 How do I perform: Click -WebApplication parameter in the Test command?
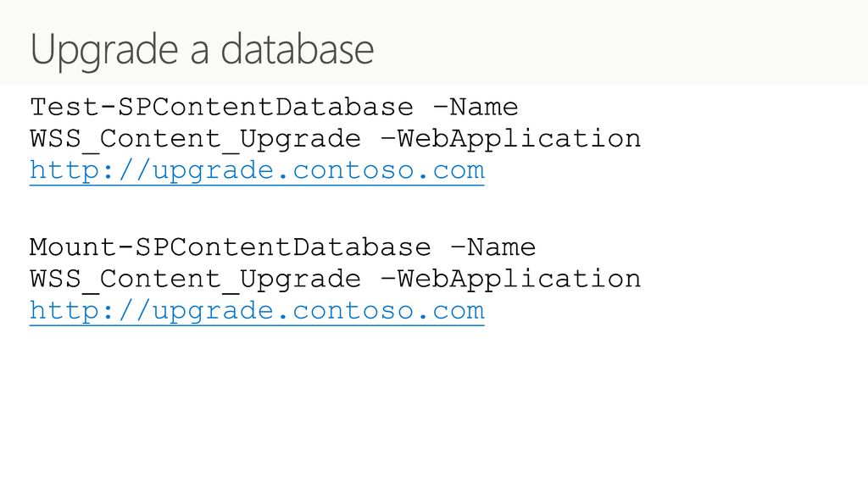click(x=511, y=139)
